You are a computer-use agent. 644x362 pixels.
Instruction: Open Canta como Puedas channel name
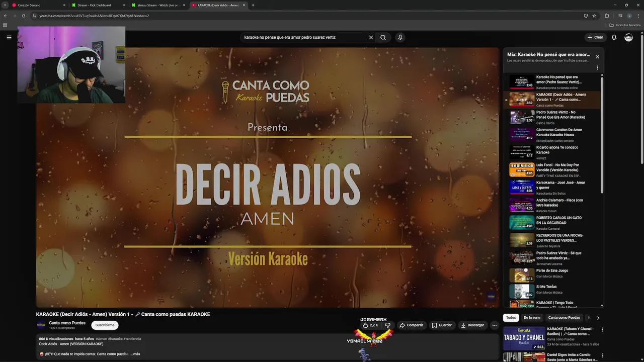click(x=67, y=323)
